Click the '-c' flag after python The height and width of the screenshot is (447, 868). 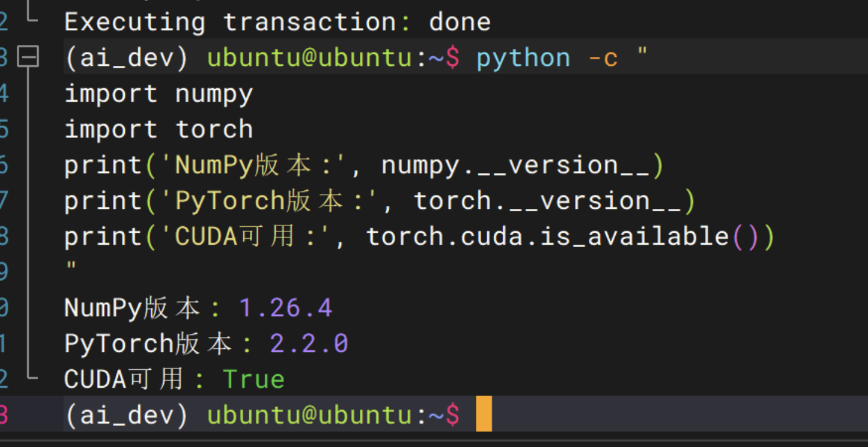pyautogui.click(x=603, y=58)
